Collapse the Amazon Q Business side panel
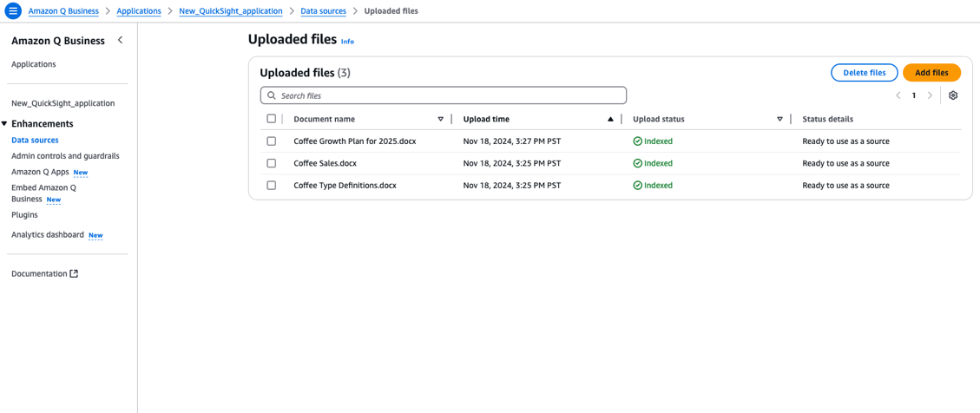980x413 pixels. (x=121, y=40)
